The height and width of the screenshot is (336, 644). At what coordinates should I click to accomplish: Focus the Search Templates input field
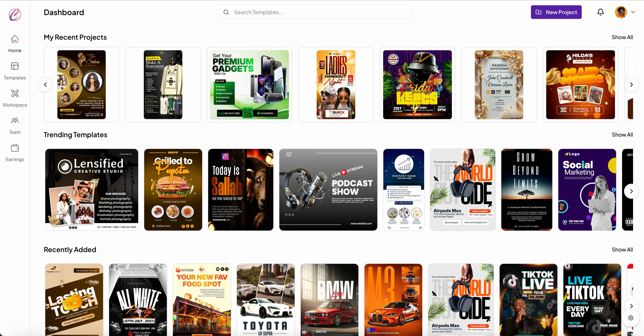pos(315,12)
